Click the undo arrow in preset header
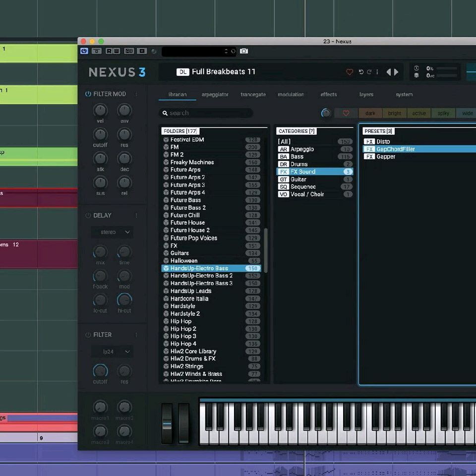 (361, 72)
